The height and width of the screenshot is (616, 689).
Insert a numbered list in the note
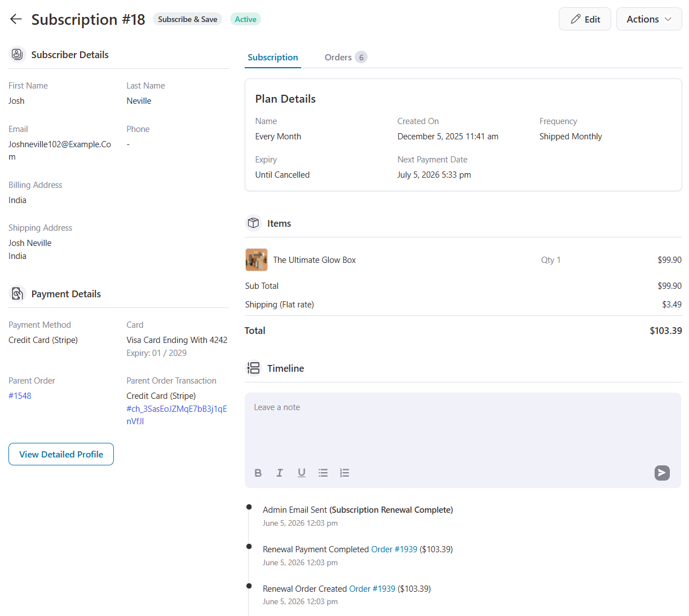(x=344, y=473)
